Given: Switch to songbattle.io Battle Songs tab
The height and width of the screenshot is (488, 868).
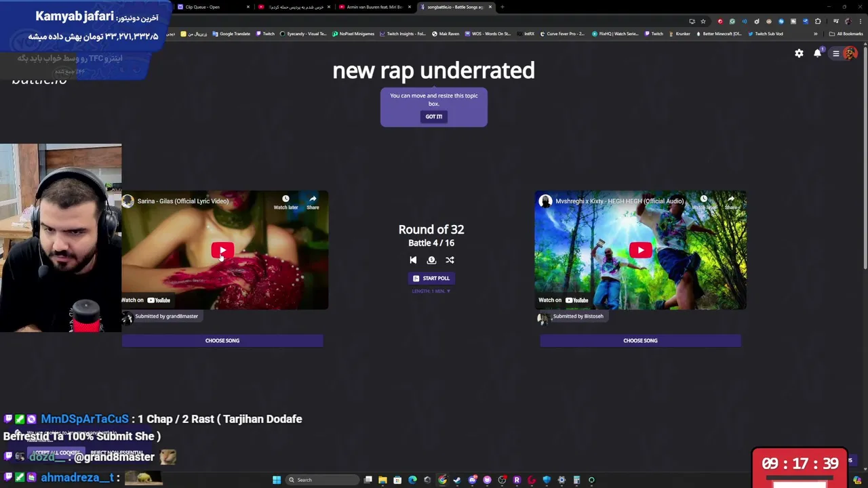Looking at the screenshot, I should [455, 7].
